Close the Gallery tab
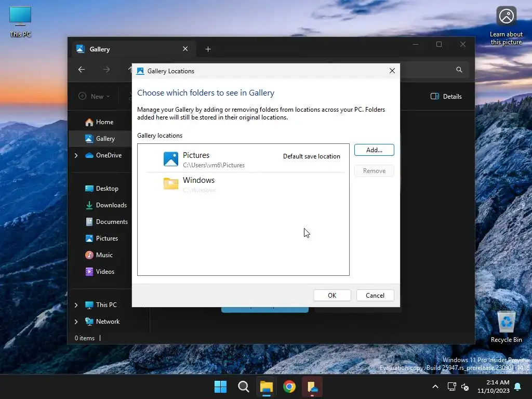This screenshot has height=399, width=532. [185, 49]
